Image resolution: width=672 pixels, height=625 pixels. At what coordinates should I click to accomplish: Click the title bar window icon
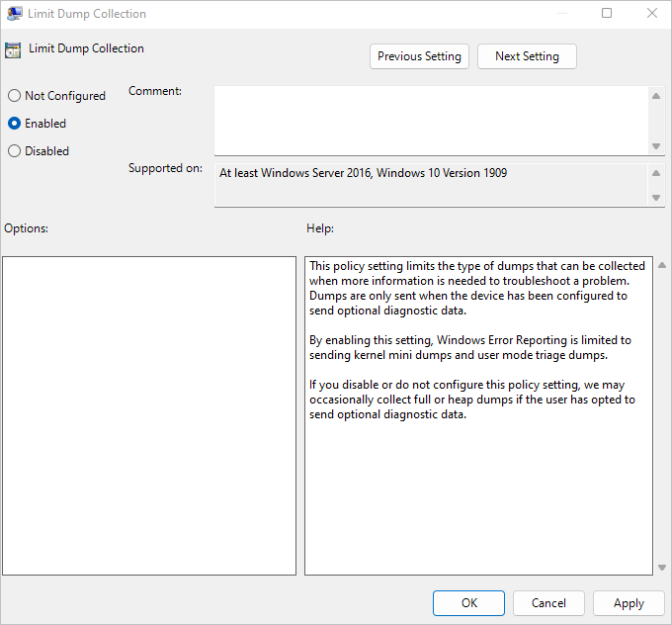[15, 14]
